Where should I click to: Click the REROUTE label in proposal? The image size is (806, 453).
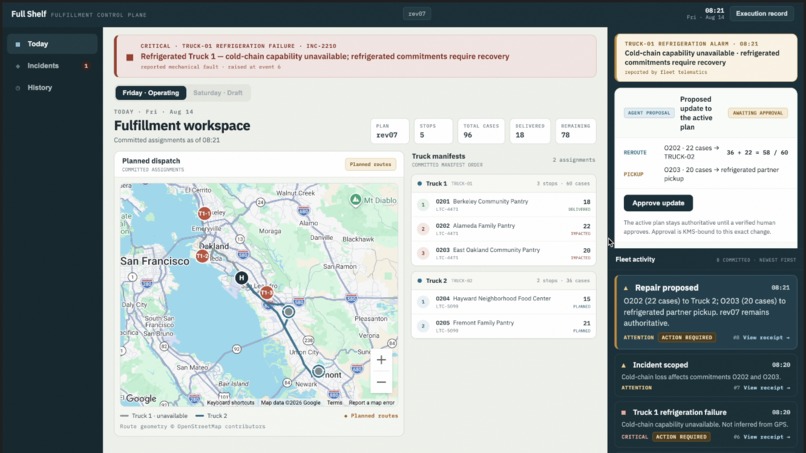point(635,153)
